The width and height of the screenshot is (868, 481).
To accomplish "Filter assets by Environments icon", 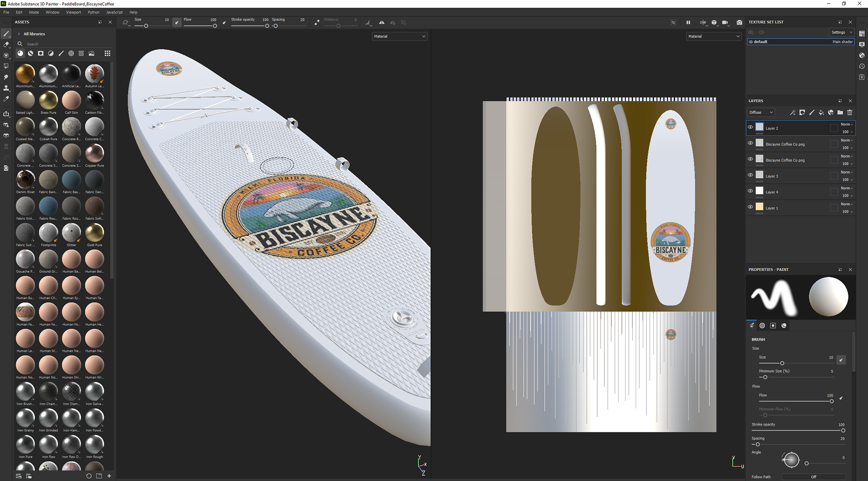I will 91,53.
